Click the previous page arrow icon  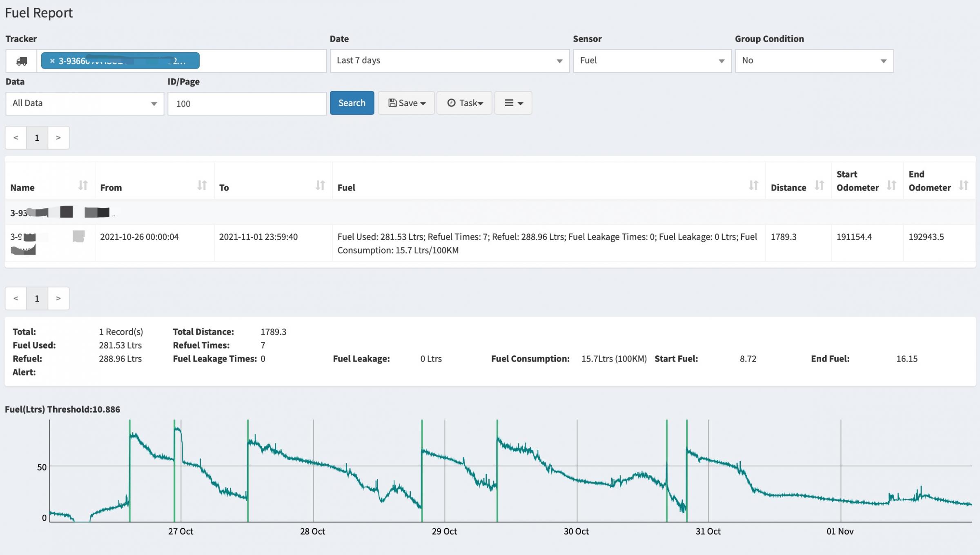[x=16, y=137]
